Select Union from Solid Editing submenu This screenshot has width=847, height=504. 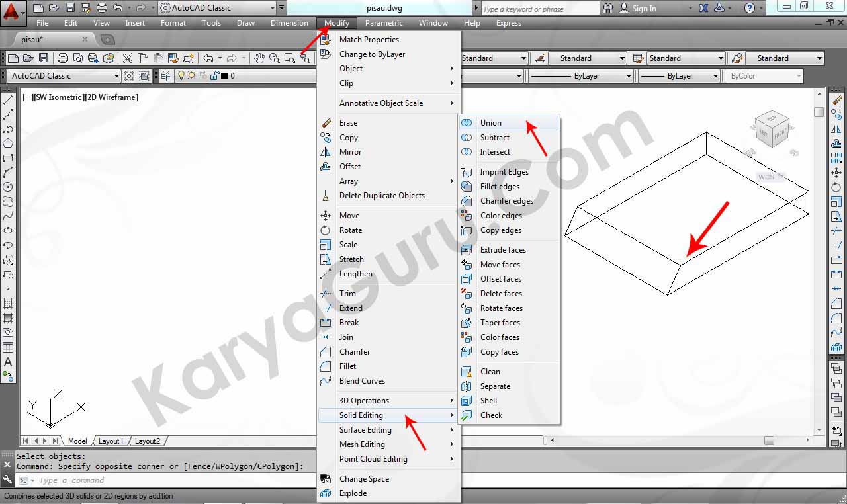(x=490, y=123)
